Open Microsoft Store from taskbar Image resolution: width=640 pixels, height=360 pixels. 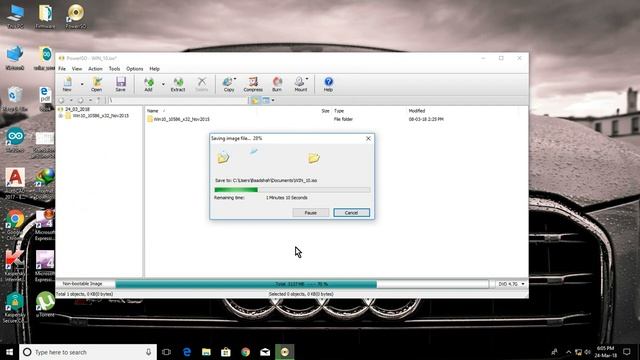[226, 352]
